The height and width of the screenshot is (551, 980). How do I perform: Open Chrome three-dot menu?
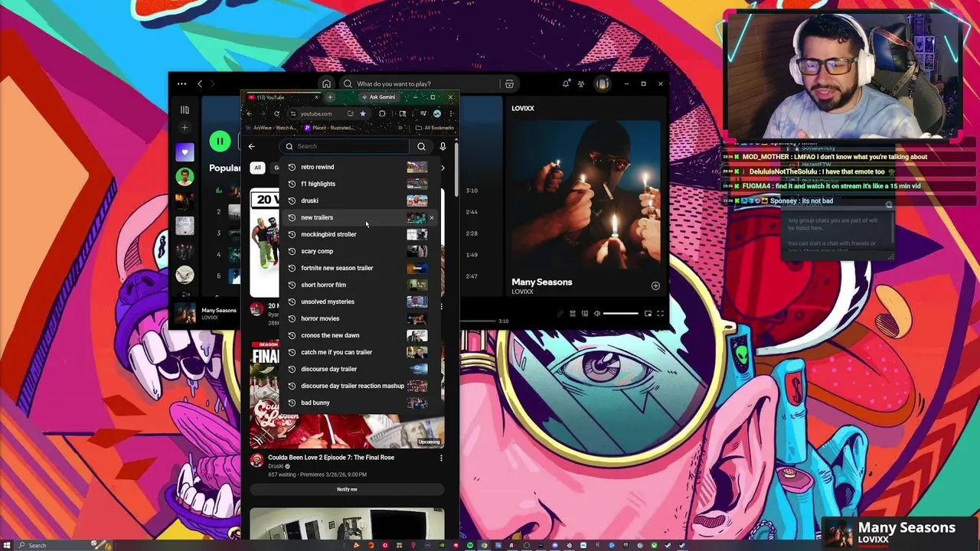[451, 113]
